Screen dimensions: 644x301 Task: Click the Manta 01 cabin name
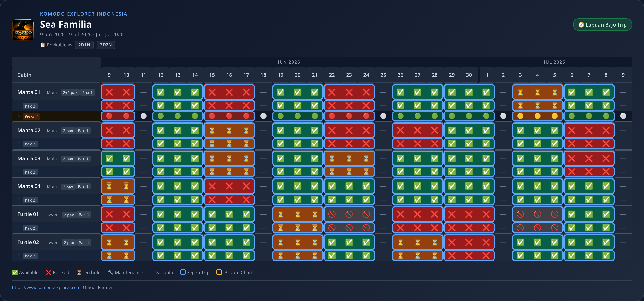(x=29, y=92)
